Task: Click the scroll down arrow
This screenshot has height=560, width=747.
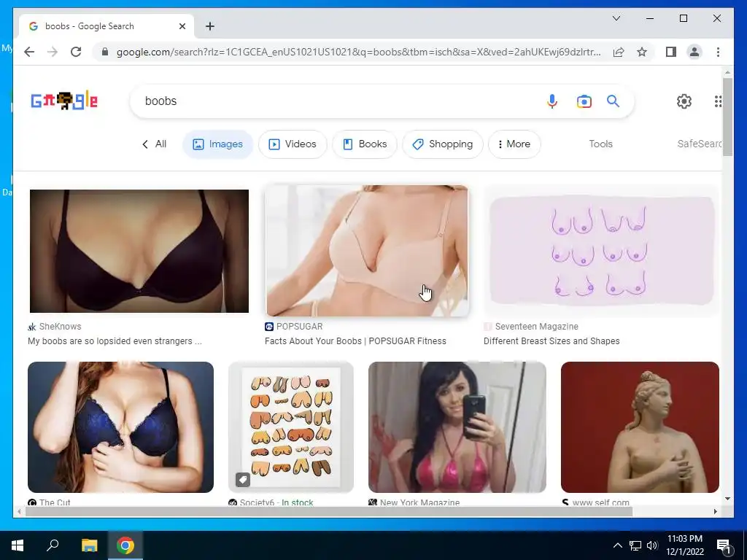Action: pyautogui.click(x=727, y=499)
